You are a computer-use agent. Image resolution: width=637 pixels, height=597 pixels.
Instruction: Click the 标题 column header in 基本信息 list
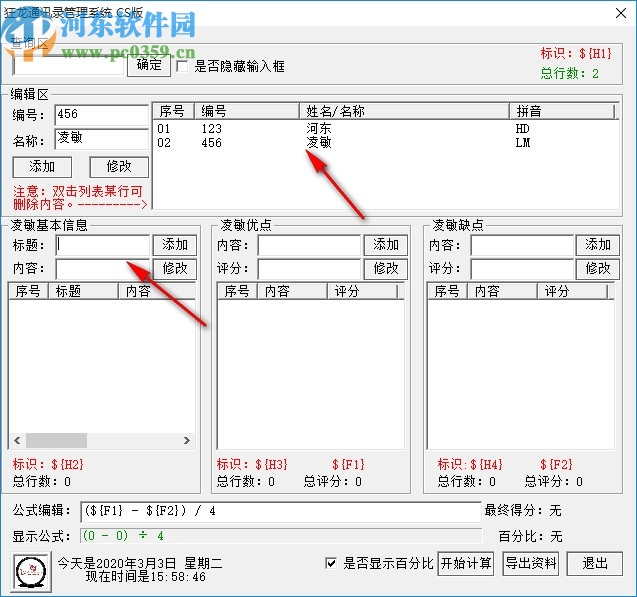pyautogui.click(x=83, y=291)
